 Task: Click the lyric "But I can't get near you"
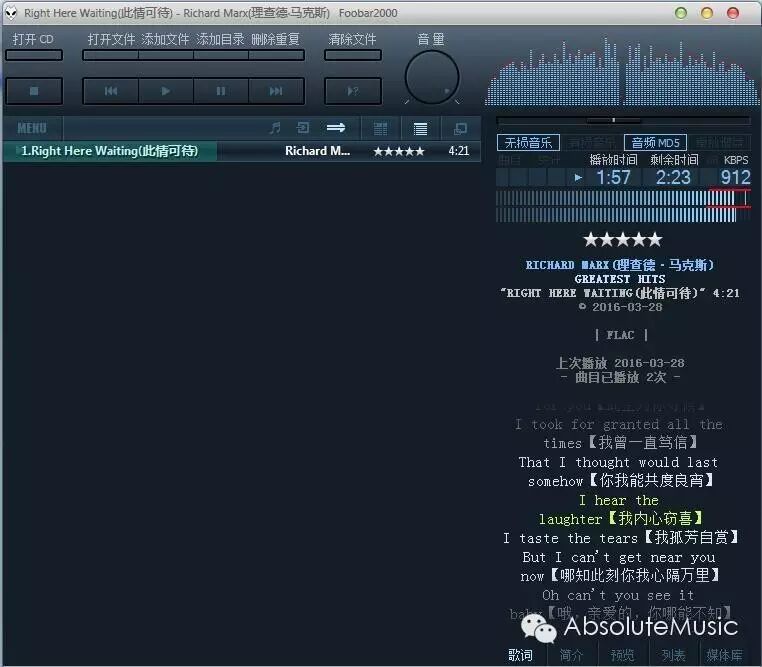(x=619, y=557)
